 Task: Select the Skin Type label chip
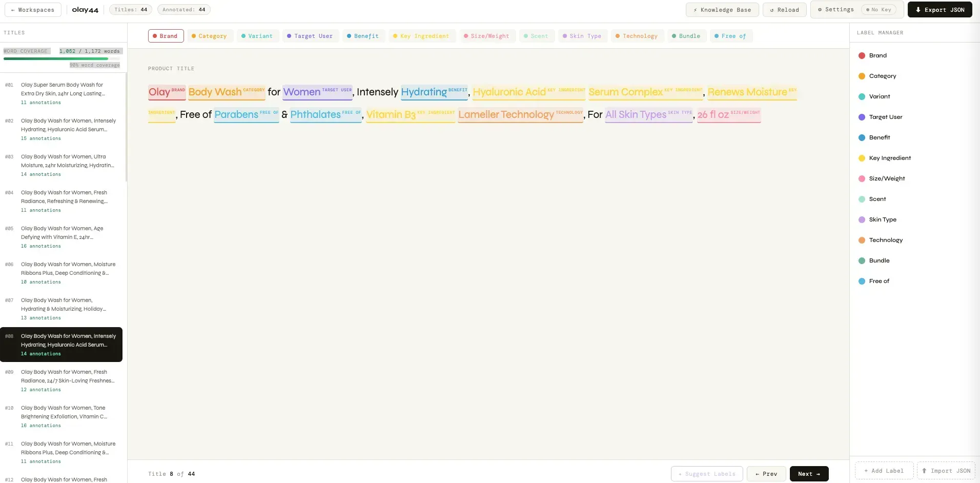[582, 36]
